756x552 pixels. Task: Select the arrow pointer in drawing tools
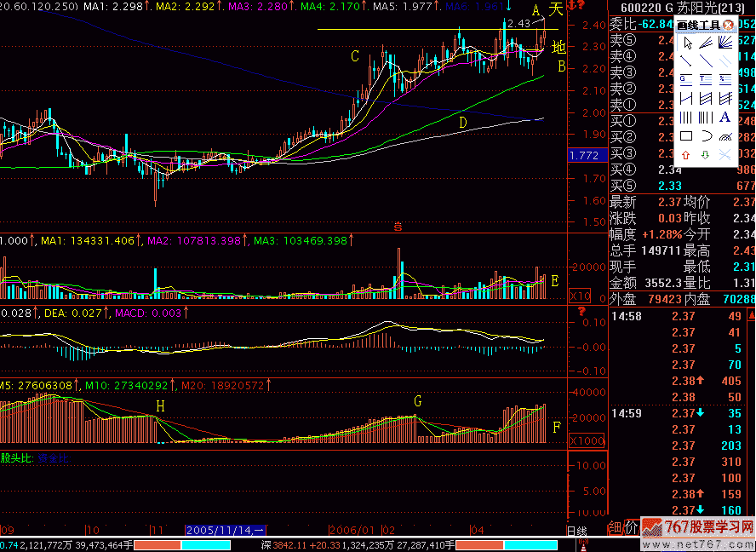point(685,43)
